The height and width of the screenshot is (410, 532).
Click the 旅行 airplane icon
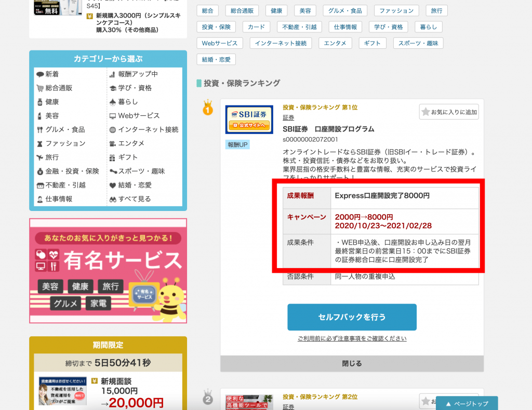[x=40, y=157]
